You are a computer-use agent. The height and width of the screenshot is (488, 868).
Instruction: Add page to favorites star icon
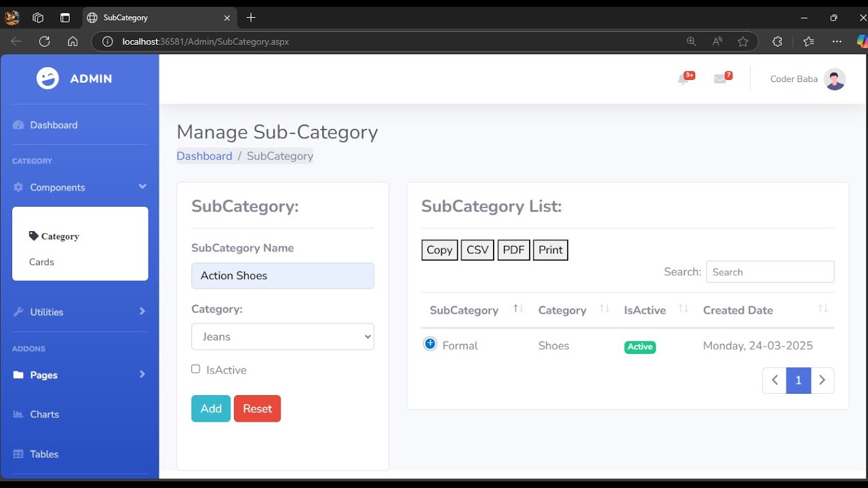pyautogui.click(x=743, y=41)
